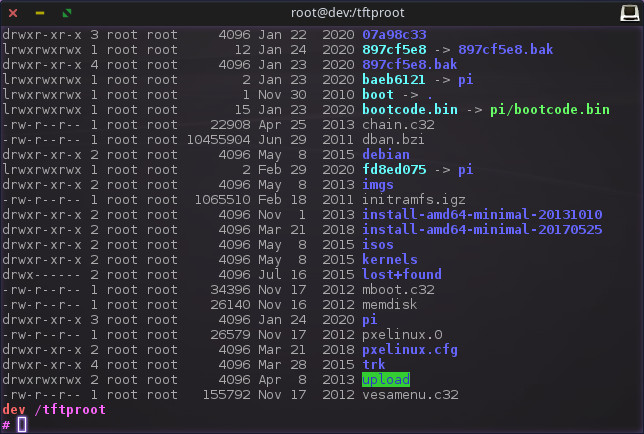This screenshot has width=644, height=434.
Task: Select symlink name fd8ed075
Action: pyautogui.click(x=394, y=170)
